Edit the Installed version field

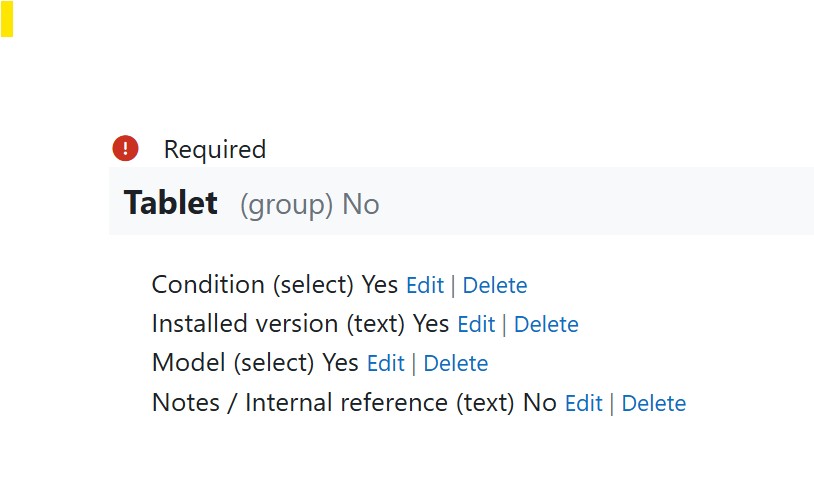point(476,324)
